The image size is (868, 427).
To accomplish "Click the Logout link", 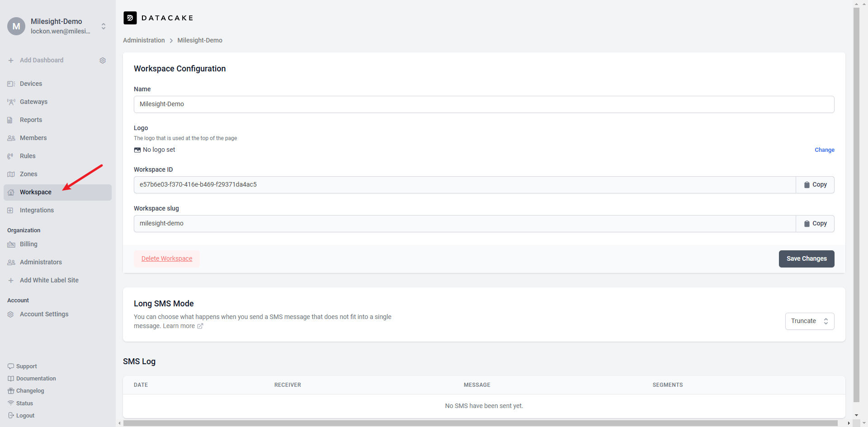I will [x=25, y=416].
